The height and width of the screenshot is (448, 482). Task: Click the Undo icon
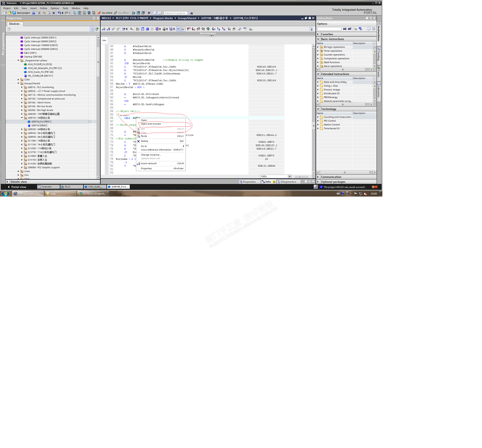point(59,13)
